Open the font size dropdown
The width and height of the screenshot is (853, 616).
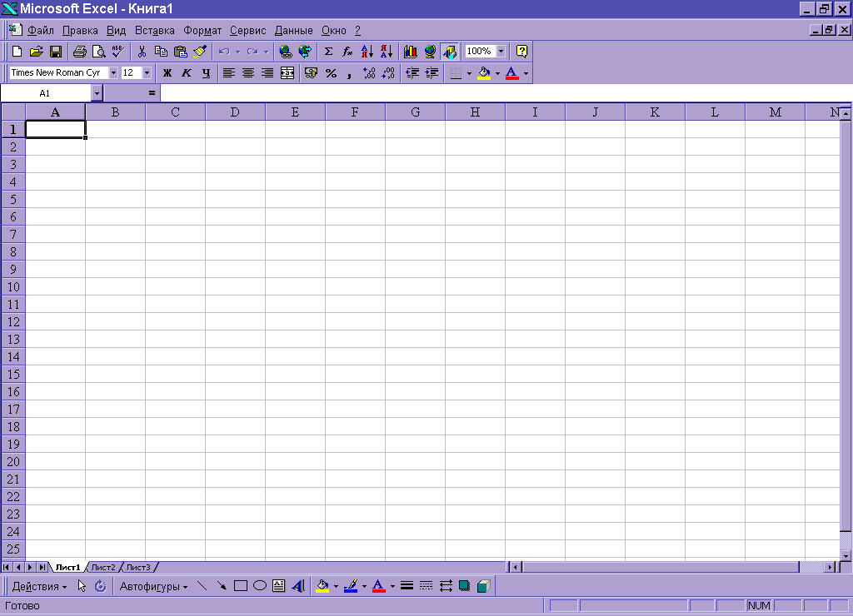(x=147, y=73)
